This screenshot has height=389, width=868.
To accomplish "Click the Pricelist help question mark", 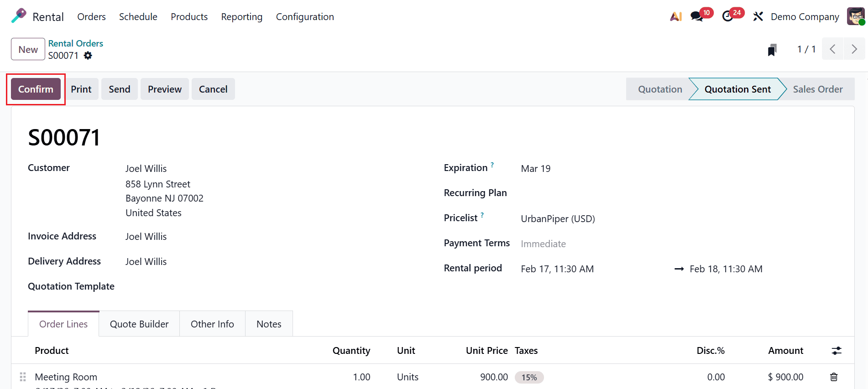I will [x=482, y=215].
